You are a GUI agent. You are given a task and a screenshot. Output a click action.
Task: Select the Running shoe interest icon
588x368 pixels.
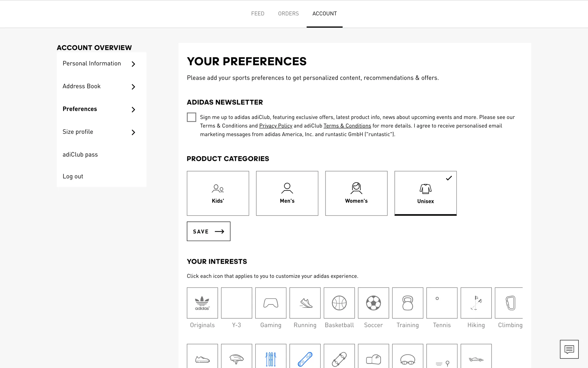(x=305, y=303)
